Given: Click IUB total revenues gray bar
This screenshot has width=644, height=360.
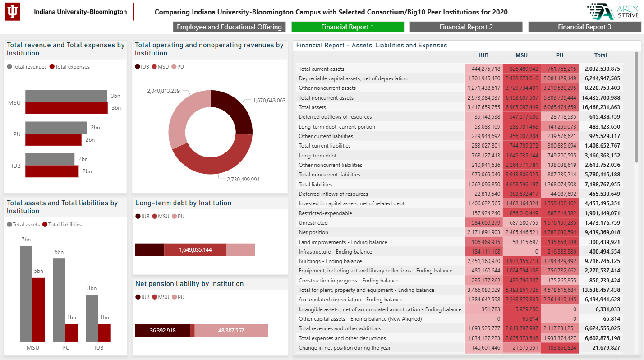Looking at the screenshot, I should (x=50, y=159).
